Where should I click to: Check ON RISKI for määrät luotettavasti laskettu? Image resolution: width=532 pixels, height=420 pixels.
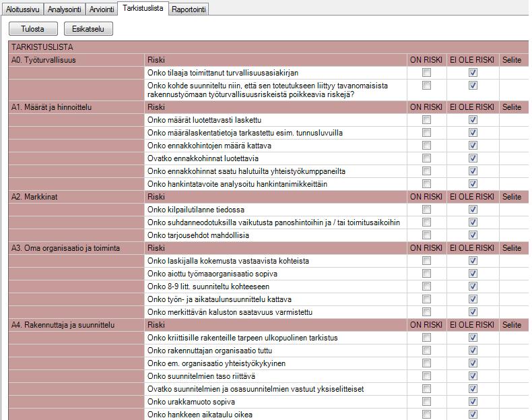[426, 120]
